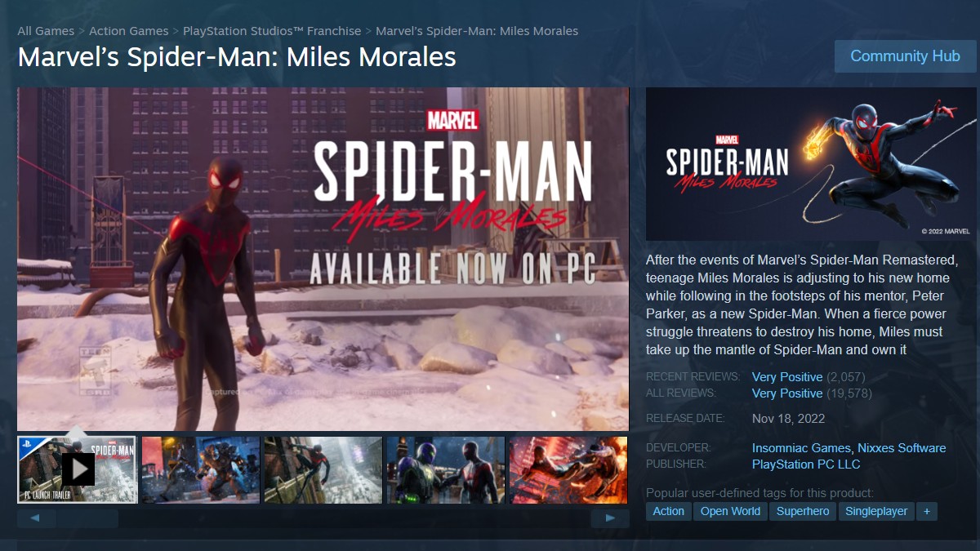This screenshot has height=551, width=980.
Task: Click the right arrow of the thumbnail strip
Action: pyautogui.click(x=610, y=518)
